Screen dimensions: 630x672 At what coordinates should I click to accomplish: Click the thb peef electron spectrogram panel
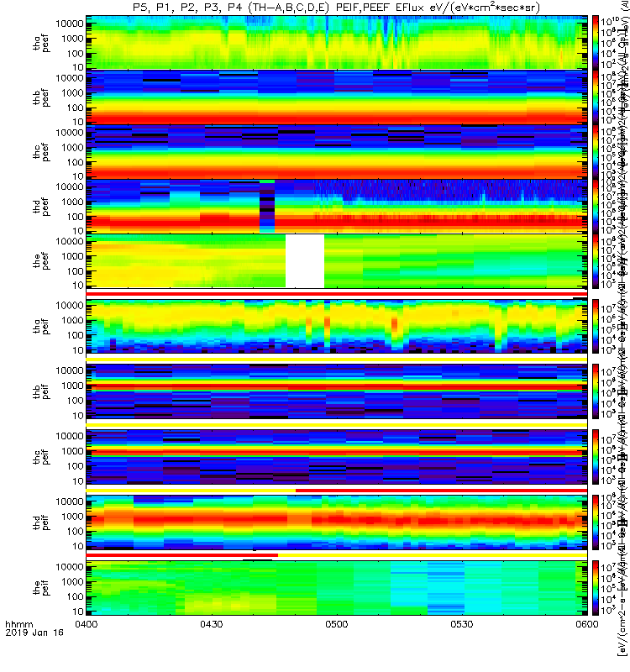[x=337, y=97]
